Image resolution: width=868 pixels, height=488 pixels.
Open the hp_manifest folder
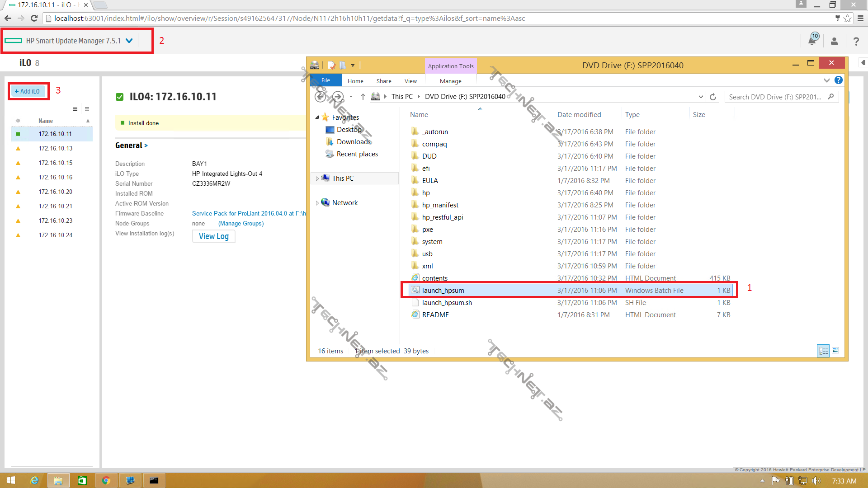click(440, 204)
